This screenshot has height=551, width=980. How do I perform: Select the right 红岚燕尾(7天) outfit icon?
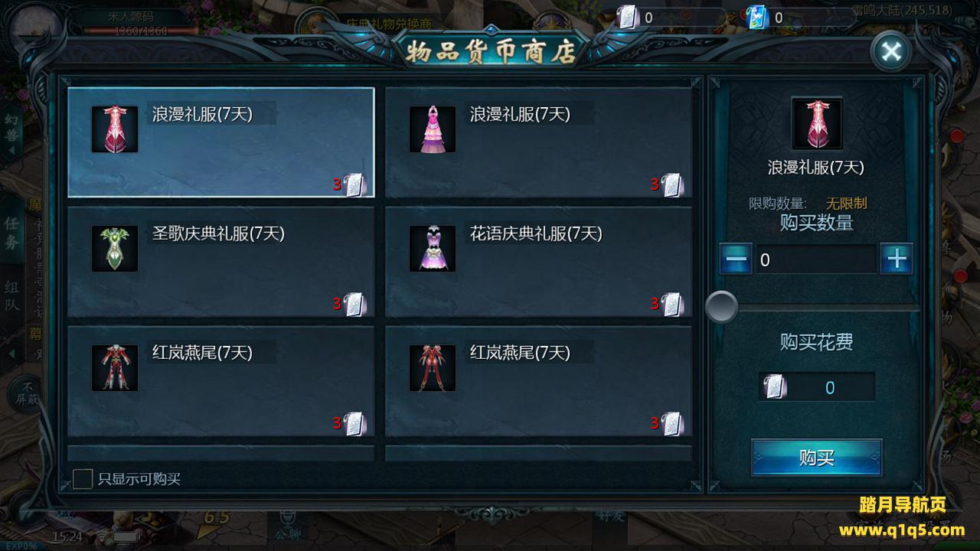[433, 368]
